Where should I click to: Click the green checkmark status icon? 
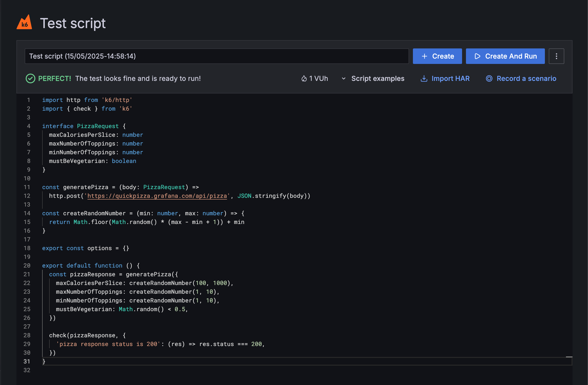tap(30, 78)
